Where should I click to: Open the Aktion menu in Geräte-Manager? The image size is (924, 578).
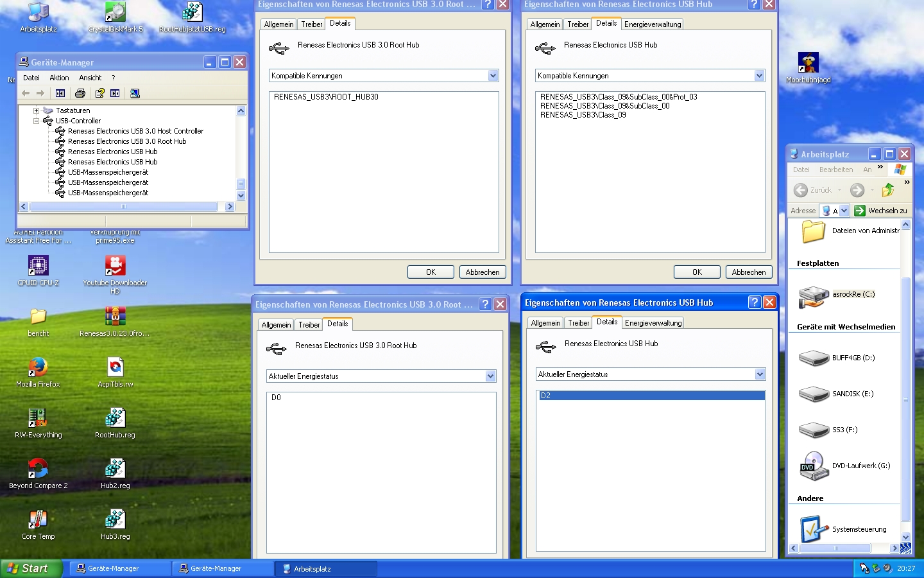[59, 78]
